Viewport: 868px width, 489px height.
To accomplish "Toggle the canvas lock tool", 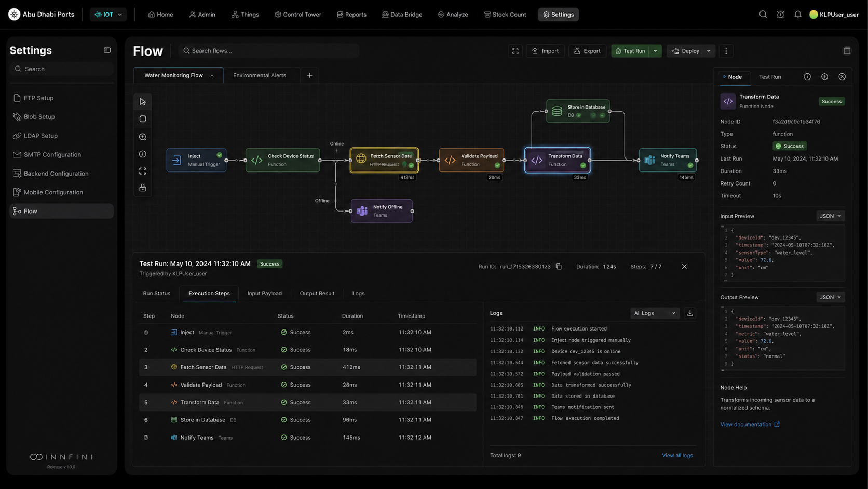I will coord(143,188).
